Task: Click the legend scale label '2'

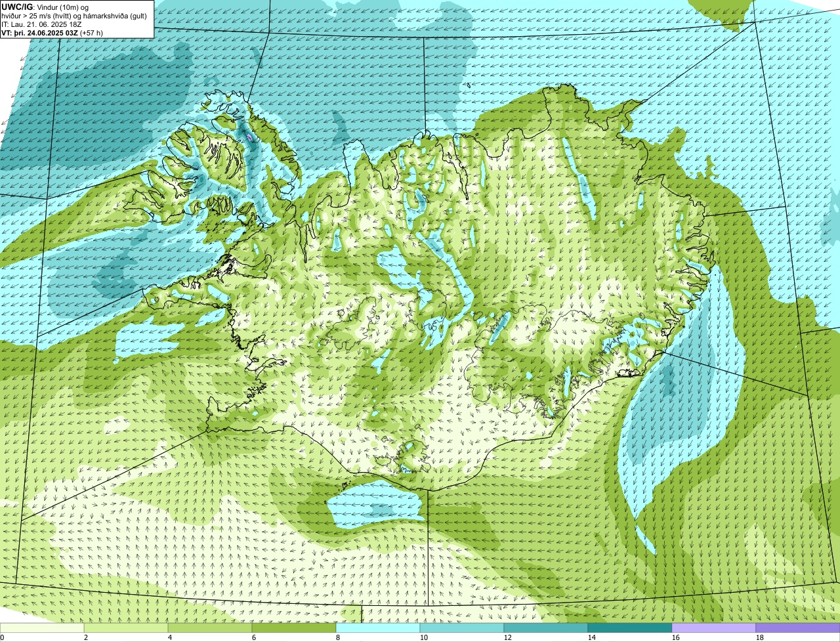Action: tap(86, 637)
